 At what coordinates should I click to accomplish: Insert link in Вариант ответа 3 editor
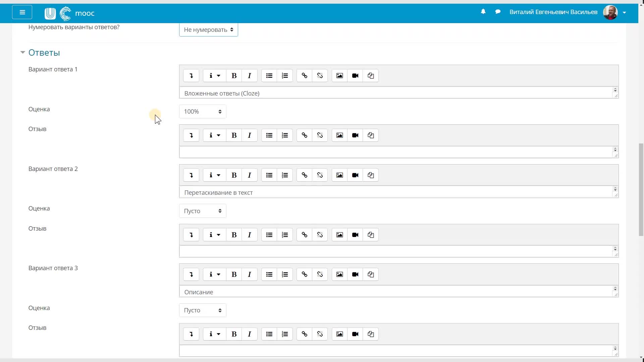[305, 275]
